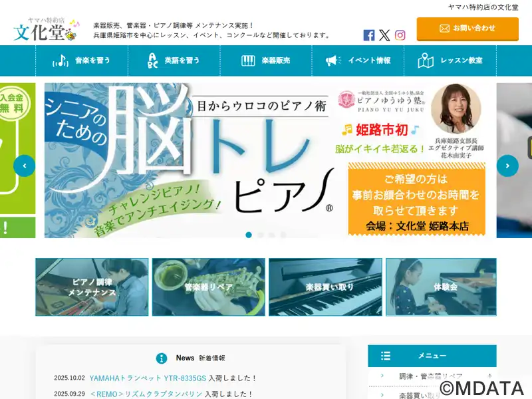
Task: Select the first active carousel dot
Action: pos(249,235)
